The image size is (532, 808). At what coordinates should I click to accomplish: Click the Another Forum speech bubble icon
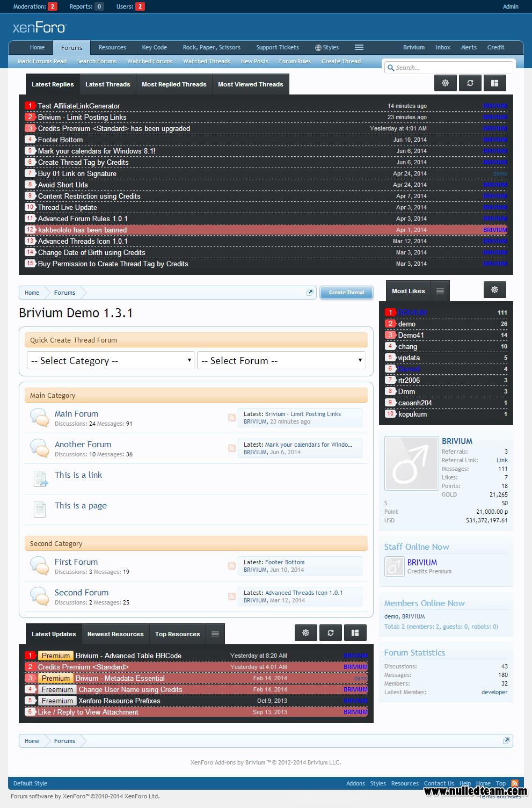(x=40, y=448)
